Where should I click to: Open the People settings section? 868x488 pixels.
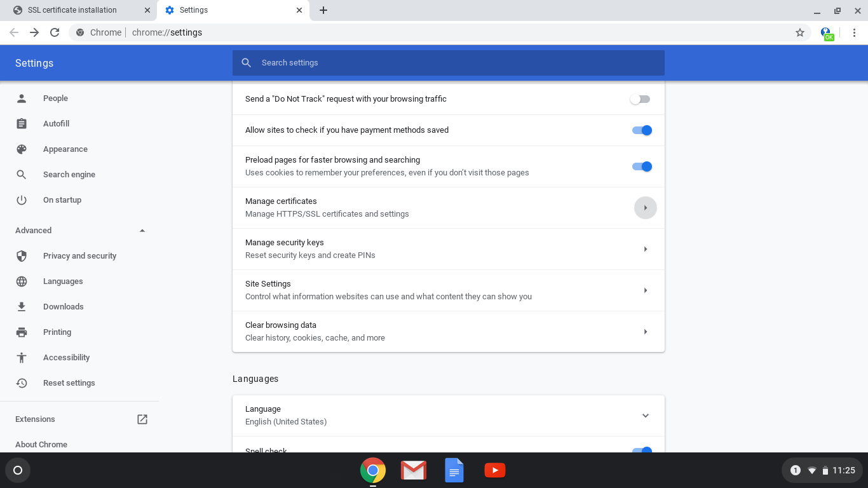pos(55,98)
